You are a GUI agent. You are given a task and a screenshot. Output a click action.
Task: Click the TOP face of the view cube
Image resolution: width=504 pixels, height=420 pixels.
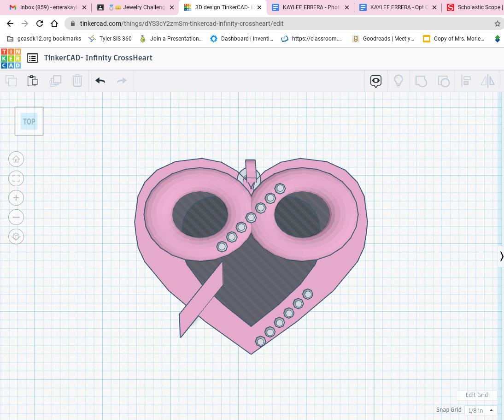tap(29, 122)
